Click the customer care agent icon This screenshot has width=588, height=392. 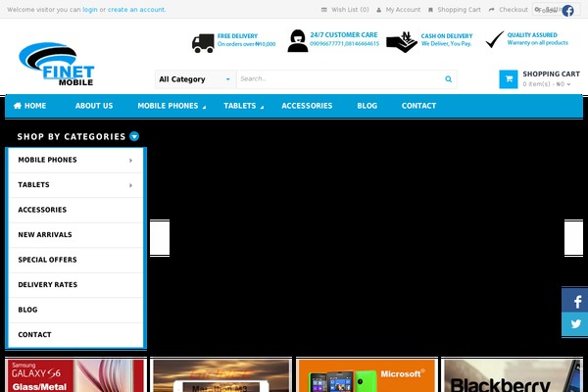298,41
